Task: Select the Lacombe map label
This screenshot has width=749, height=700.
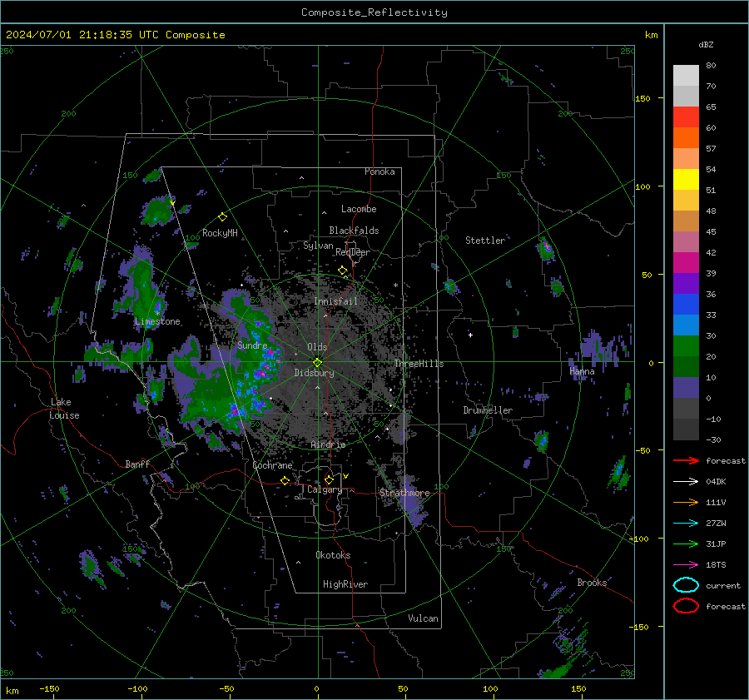Action: point(359,209)
